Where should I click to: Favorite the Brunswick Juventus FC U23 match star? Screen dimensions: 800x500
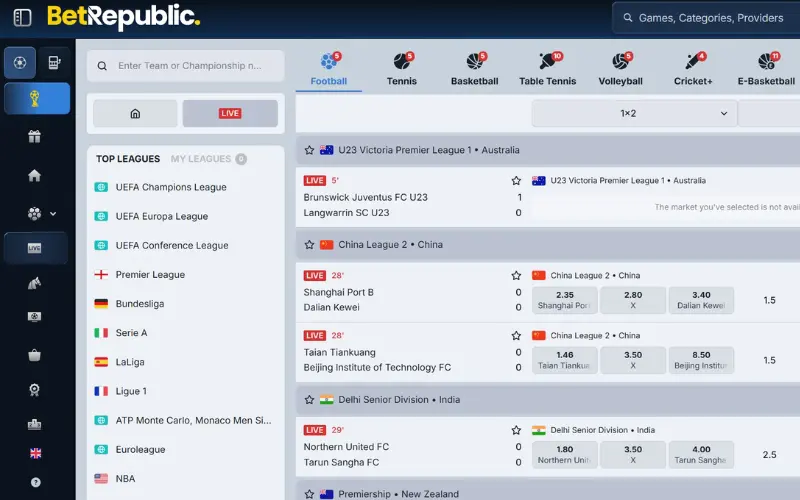pos(516,181)
